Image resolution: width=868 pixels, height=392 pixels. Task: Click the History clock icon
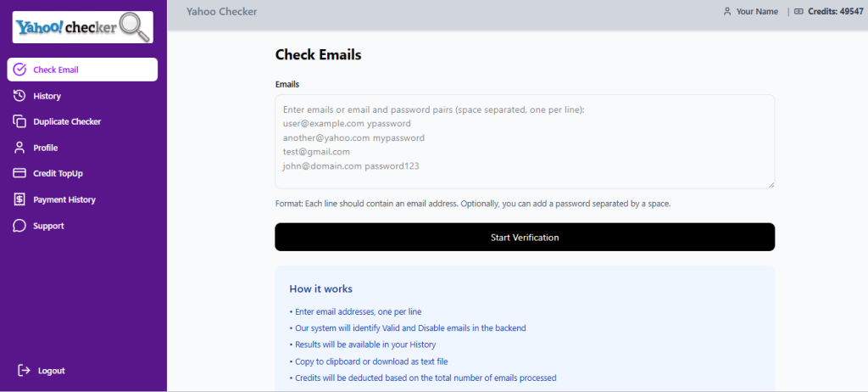pos(19,96)
